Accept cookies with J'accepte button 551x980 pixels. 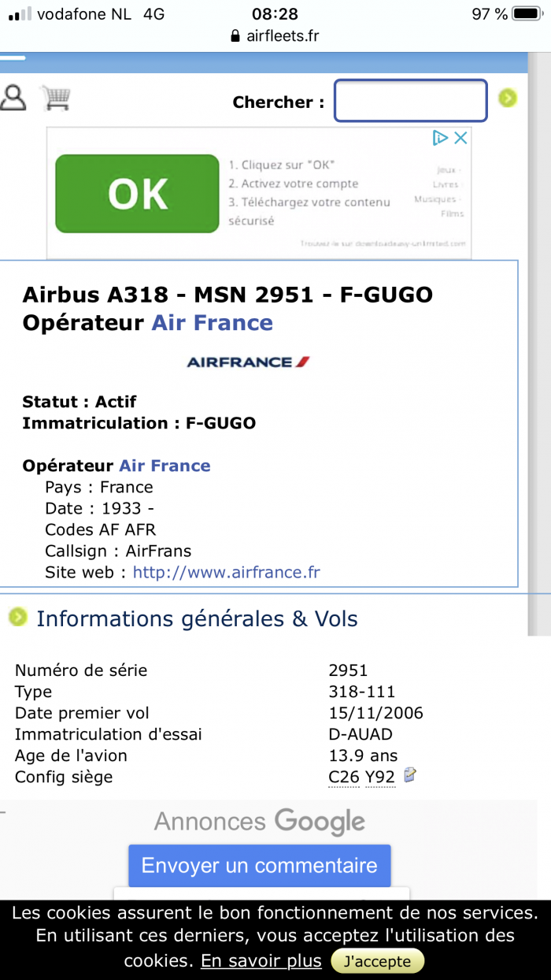[377, 961]
